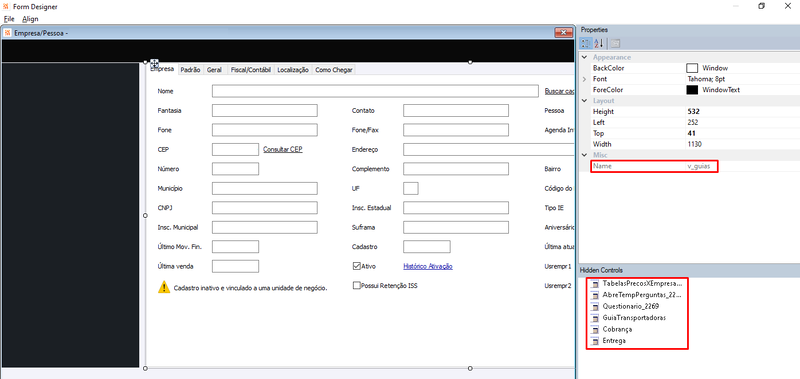Click the Endereço input field

[x=489, y=149]
